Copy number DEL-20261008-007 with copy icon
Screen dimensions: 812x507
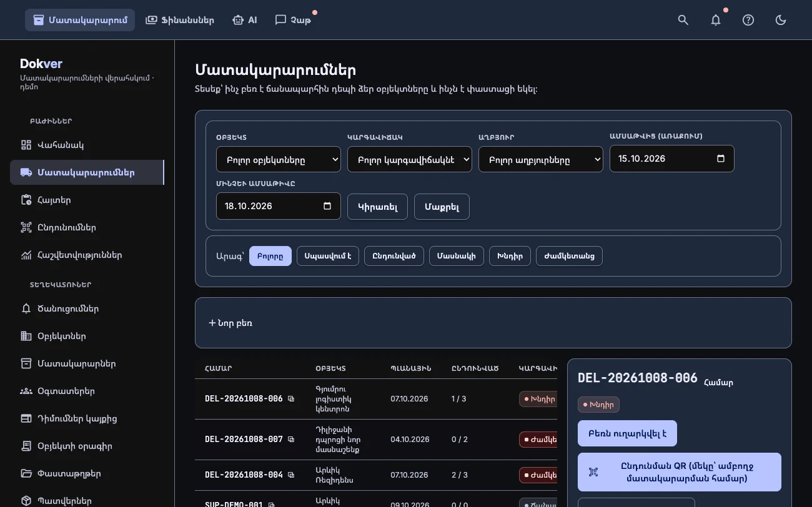[291, 440]
